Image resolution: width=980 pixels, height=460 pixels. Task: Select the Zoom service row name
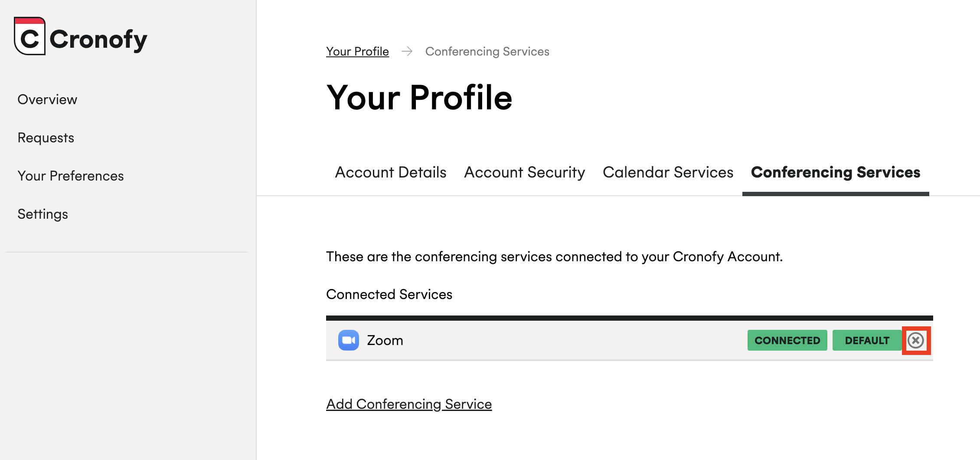pos(385,340)
